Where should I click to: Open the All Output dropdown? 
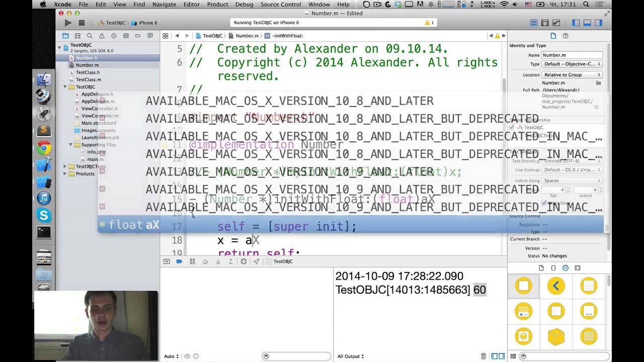351,356
